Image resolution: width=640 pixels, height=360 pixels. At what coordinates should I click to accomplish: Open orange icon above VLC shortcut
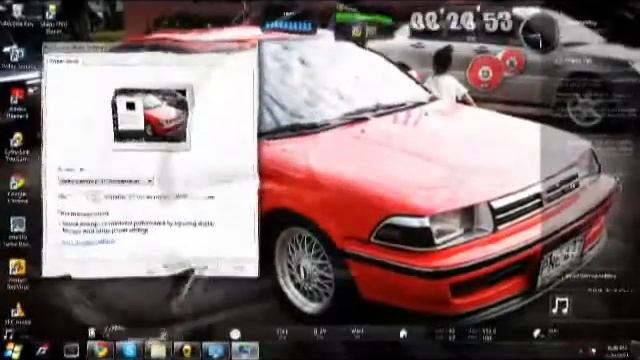(17, 274)
